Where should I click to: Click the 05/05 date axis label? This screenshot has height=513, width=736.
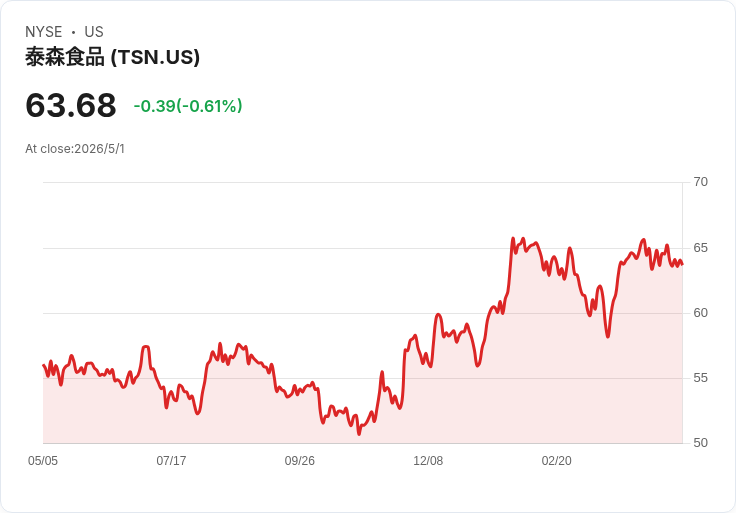coord(43,461)
